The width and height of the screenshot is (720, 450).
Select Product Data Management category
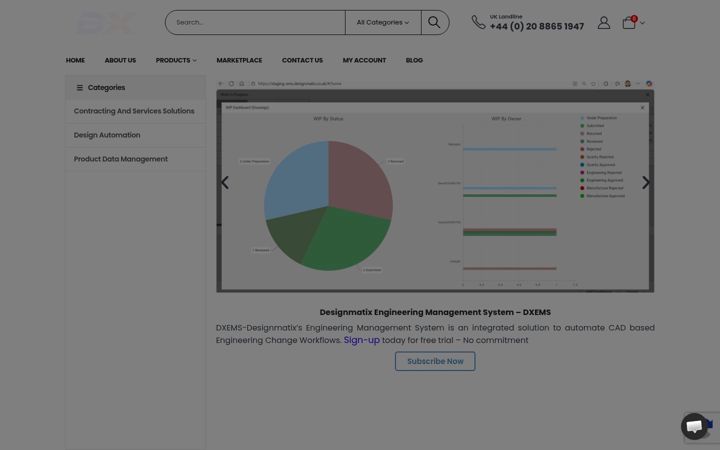coord(121,159)
